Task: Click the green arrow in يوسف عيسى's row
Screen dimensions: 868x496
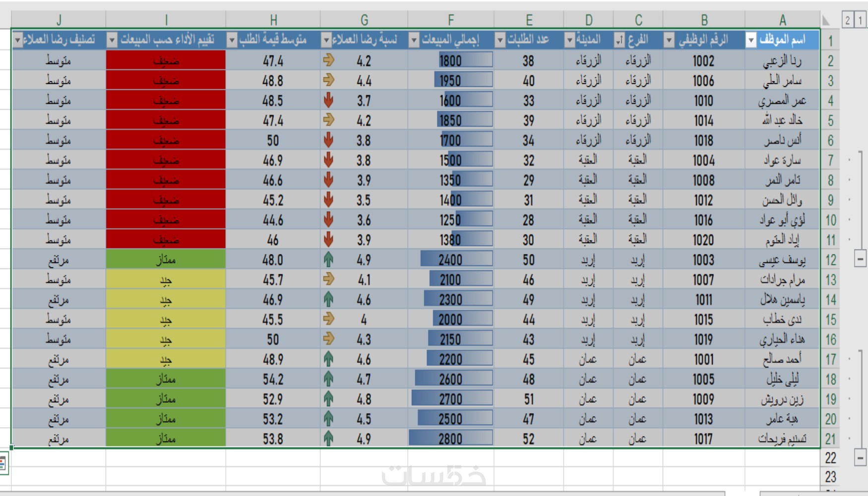Action: pyautogui.click(x=328, y=259)
